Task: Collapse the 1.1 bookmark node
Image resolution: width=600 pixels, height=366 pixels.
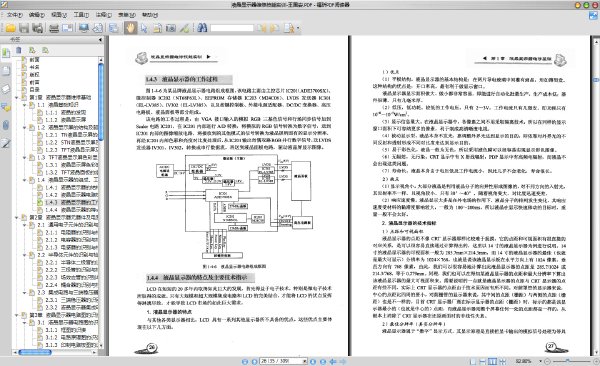Action: tap(25, 105)
